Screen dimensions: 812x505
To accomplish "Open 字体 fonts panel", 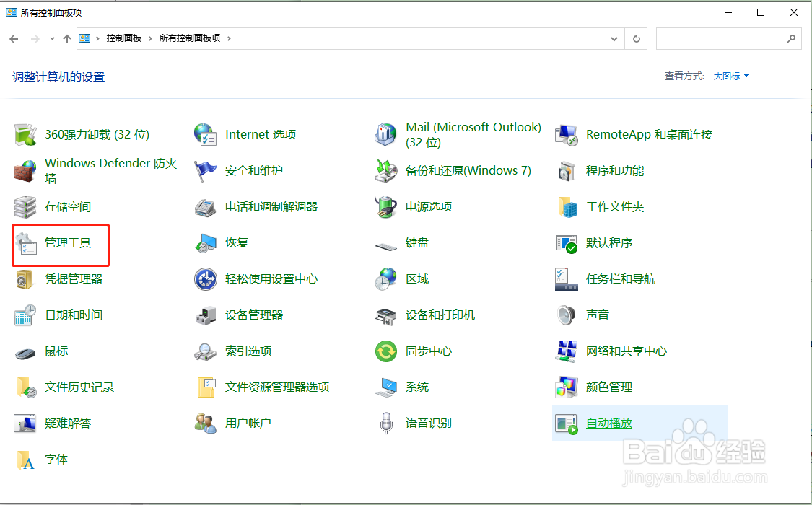I will click(56, 460).
